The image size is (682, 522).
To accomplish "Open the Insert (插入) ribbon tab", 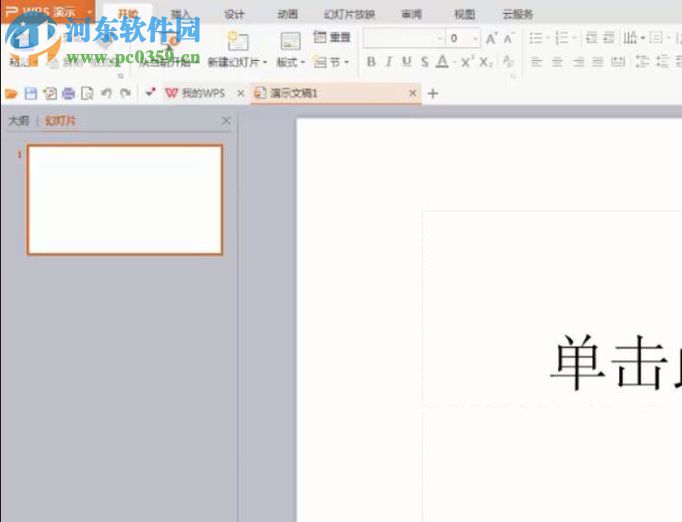I will pyautogui.click(x=181, y=14).
